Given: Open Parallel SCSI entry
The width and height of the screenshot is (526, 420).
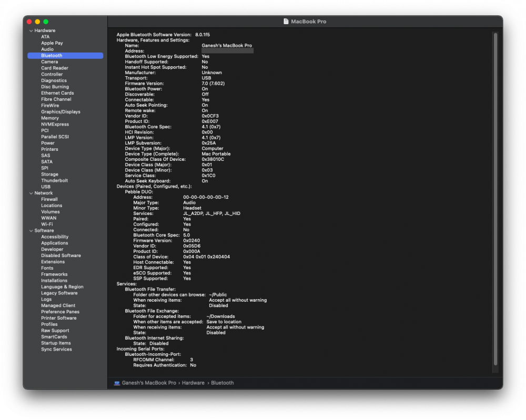Looking at the screenshot, I should [55, 137].
